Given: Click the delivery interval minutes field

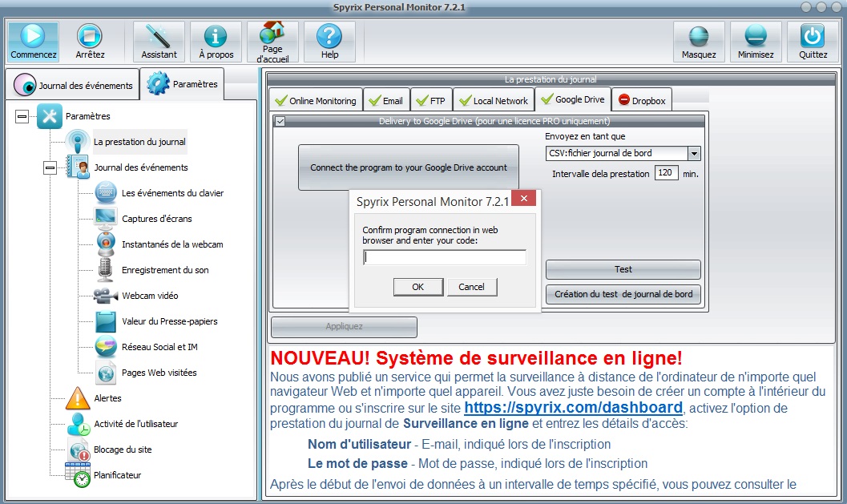Looking at the screenshot, I should click(666, 173).
